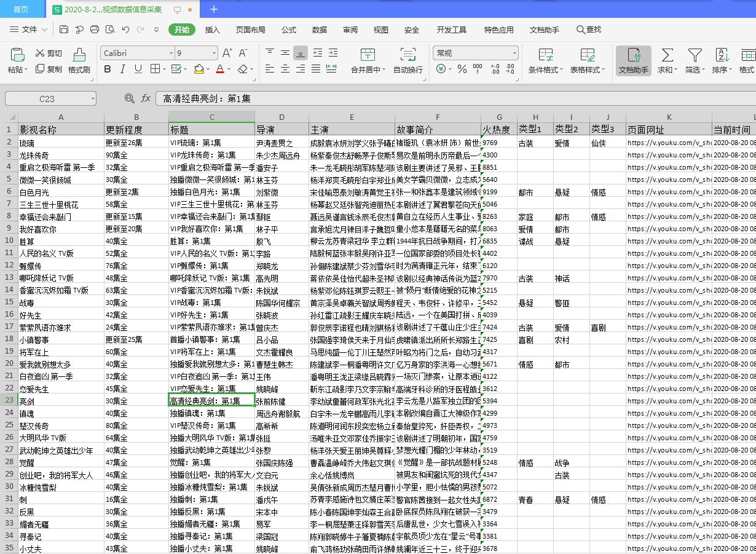
Task: Toggle Underline formatting
Action: point(138,69)
